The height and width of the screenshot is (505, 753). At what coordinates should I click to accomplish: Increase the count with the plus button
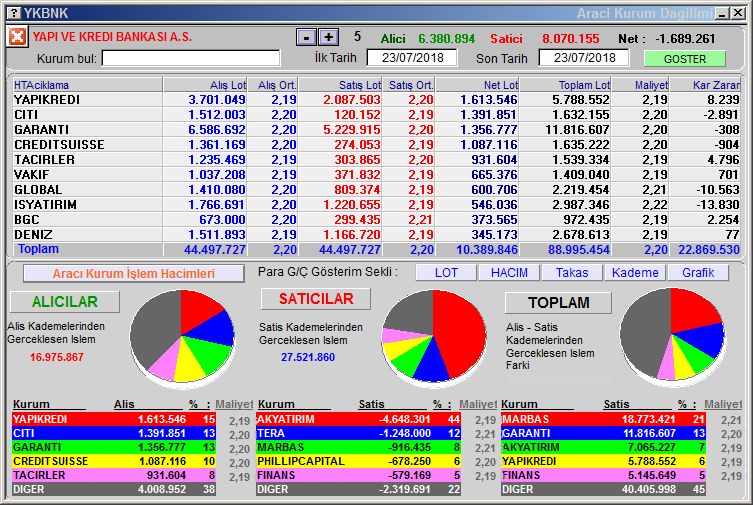pos(329,37)
